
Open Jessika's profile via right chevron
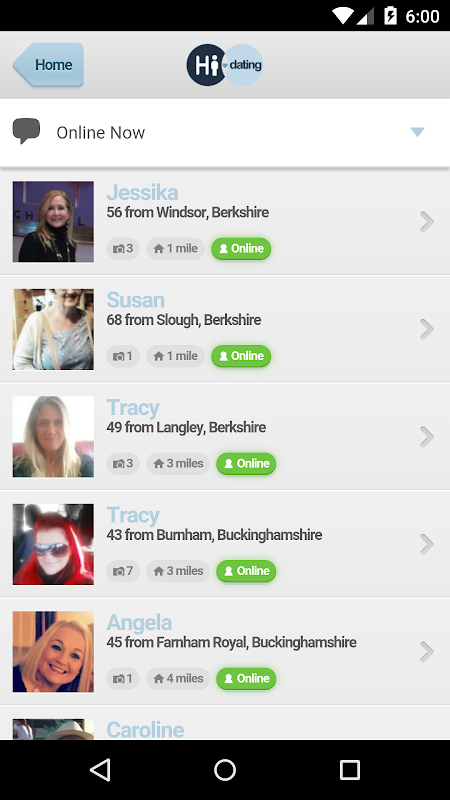click(427, 222)
